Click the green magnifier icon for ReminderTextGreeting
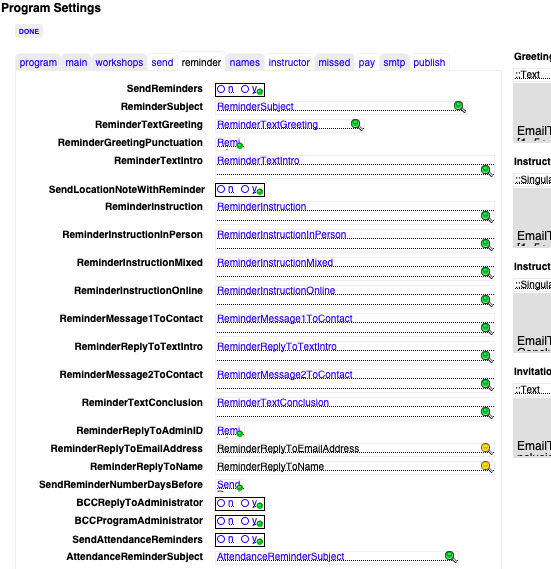The height and width of the screenshot is (569, 551). tap(357, 125)
